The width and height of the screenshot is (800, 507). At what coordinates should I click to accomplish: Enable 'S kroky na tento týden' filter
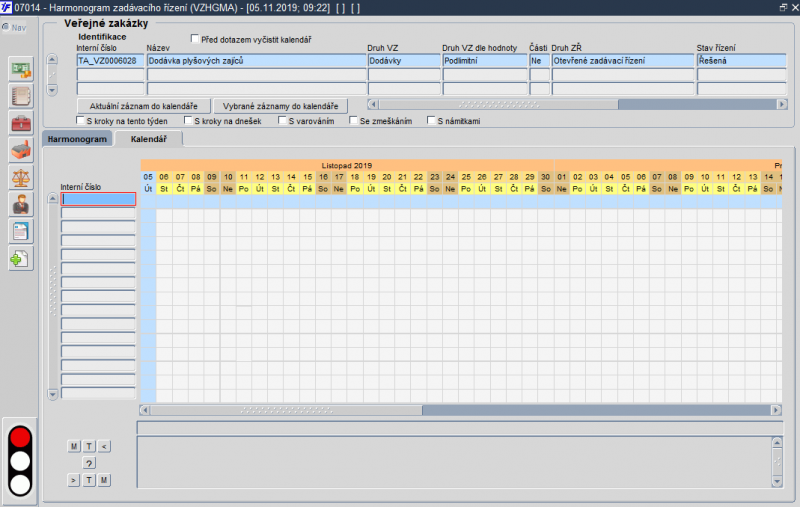pyautogui.click(x=80, y=120)
